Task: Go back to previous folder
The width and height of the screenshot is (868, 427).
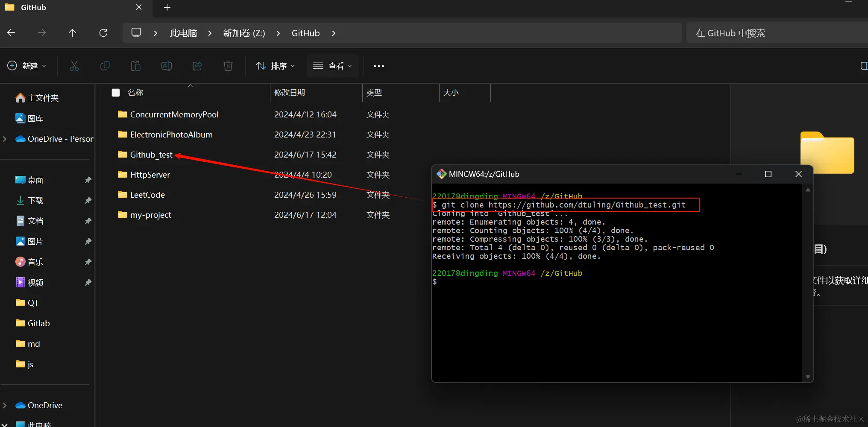Action: [x=12, y=33]
